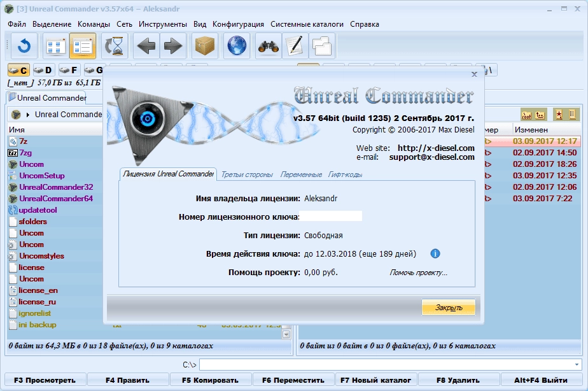Click the archive box pack icon

[205, 46]
